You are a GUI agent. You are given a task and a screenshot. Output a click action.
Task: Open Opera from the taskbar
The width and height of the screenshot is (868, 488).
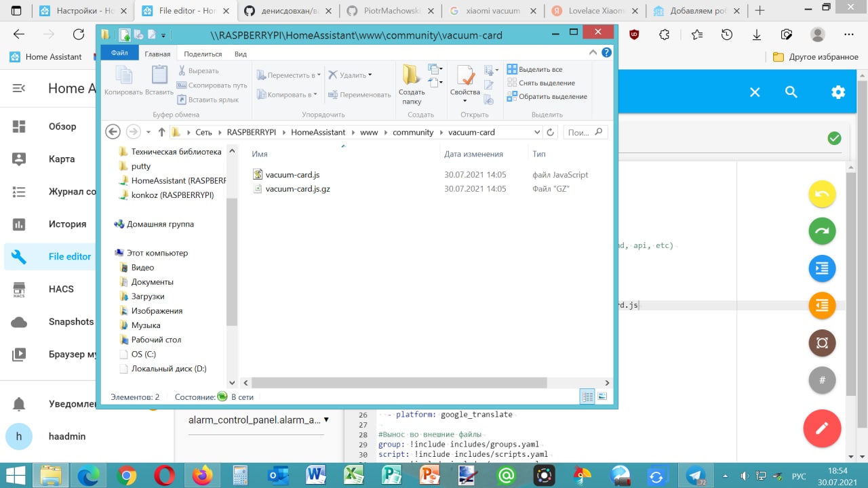click(164, 476)
